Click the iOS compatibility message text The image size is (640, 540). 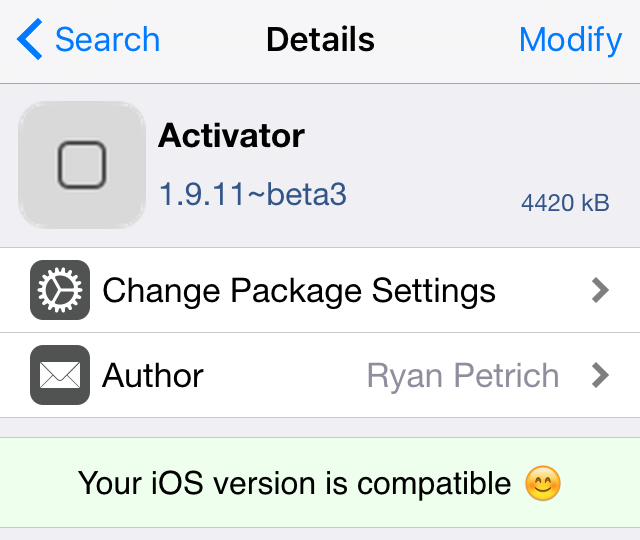(x=295, y=484)
